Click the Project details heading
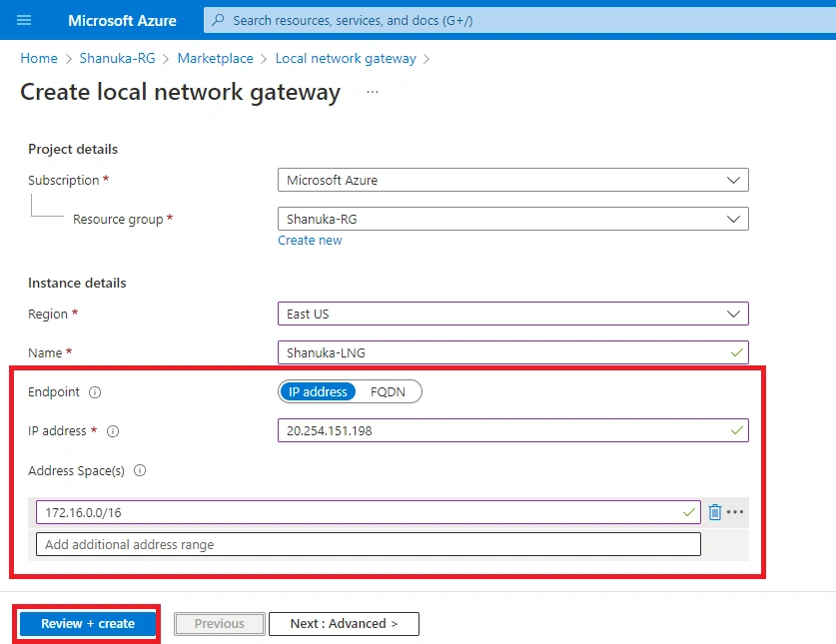 [73, 149]
